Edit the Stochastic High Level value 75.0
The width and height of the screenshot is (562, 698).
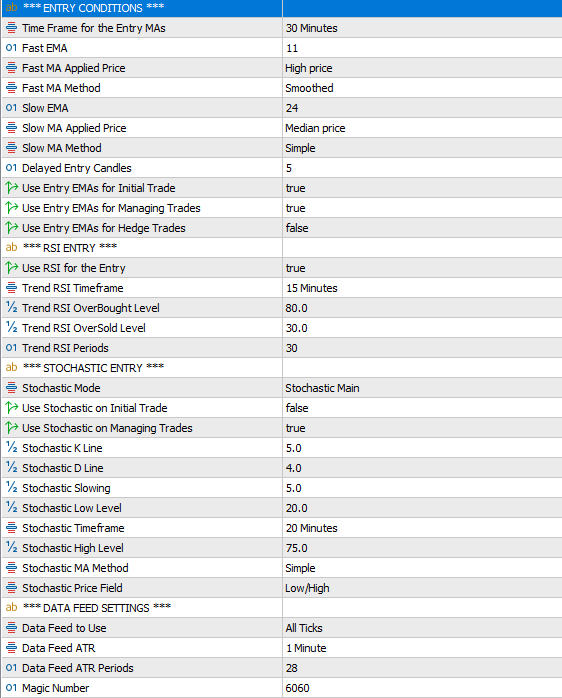pyautogui.click(x=422, y=548)
